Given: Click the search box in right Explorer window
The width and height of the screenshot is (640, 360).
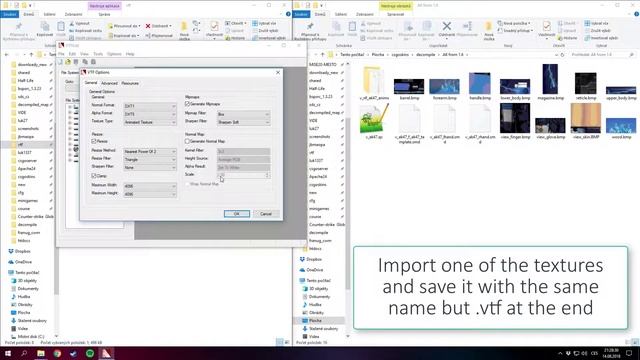Looking at the screenshot, I should [x=602, y=54].
